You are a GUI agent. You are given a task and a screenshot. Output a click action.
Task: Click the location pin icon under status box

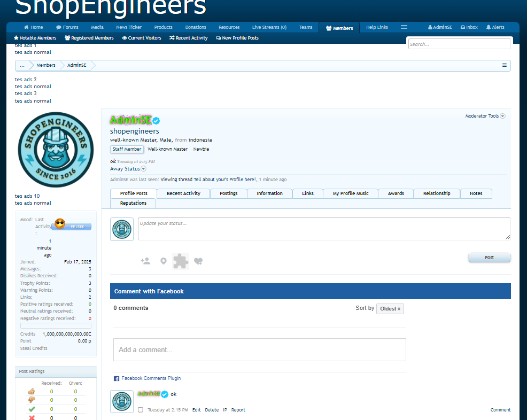(164, 261)
